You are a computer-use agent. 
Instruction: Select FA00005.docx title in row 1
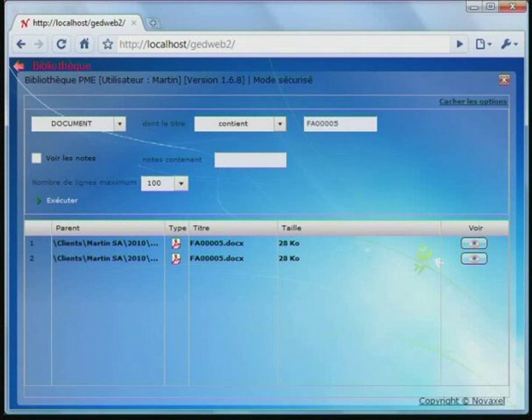216,243
